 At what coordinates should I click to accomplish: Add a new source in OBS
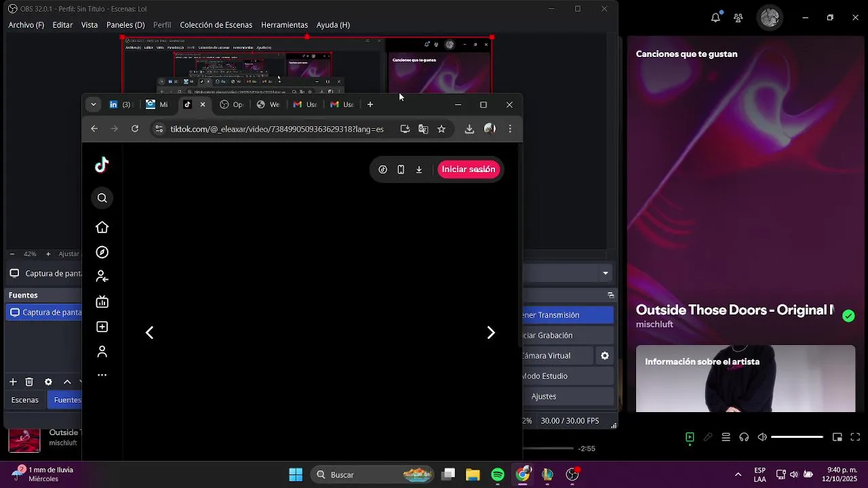pyautogui.click(x=13, y=382)
